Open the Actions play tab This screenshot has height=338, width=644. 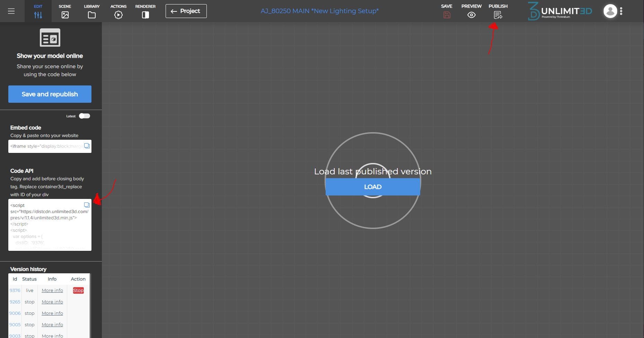tap(118, 11)
